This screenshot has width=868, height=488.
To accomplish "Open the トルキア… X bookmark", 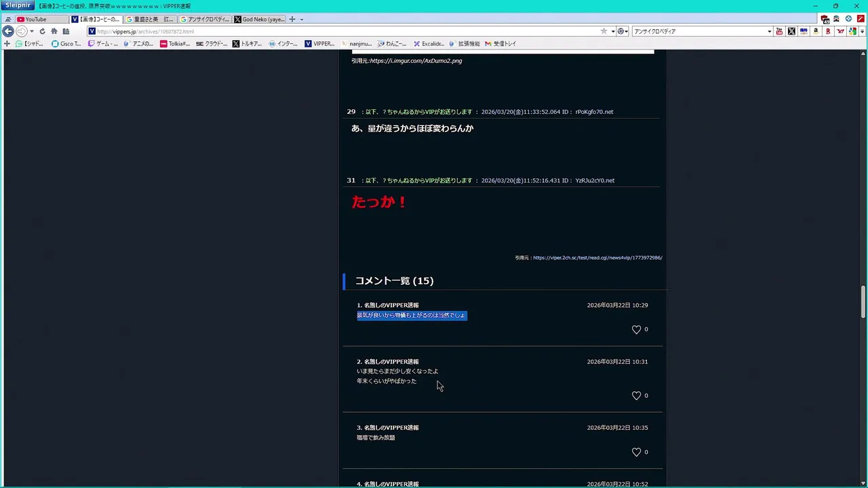I will 248,43.
